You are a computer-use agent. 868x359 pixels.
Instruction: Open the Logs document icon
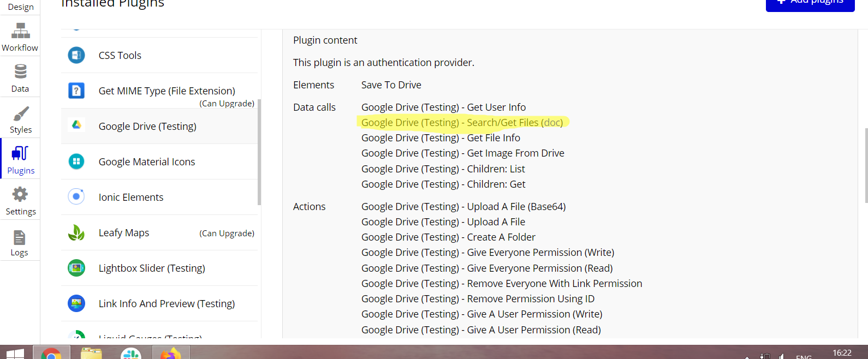pos(20,237)
